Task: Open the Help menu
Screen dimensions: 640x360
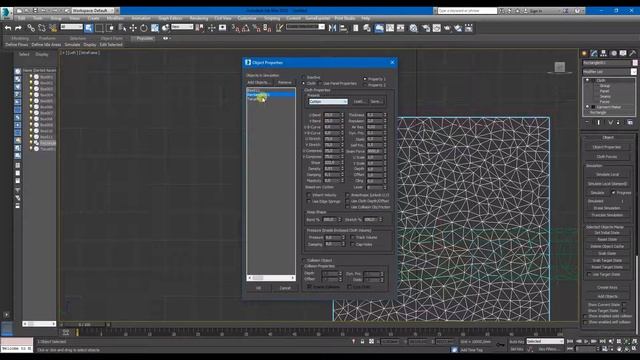Action: coord(366,18)
